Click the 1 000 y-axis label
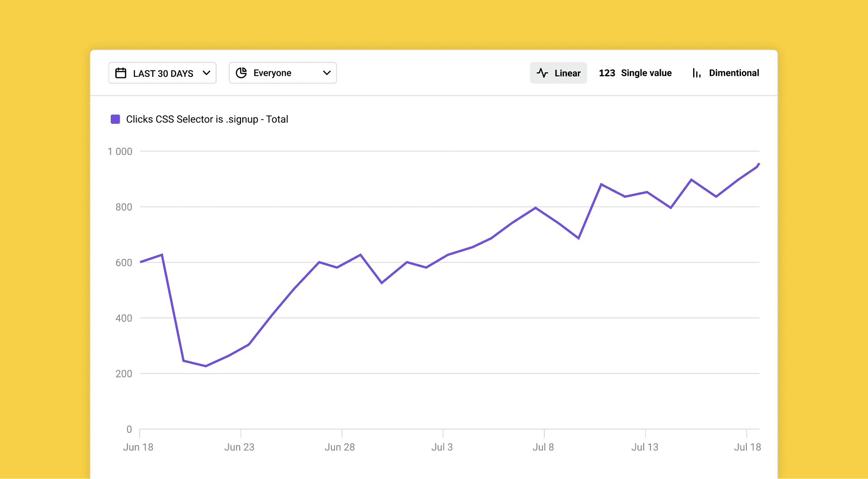 point(120,152)
